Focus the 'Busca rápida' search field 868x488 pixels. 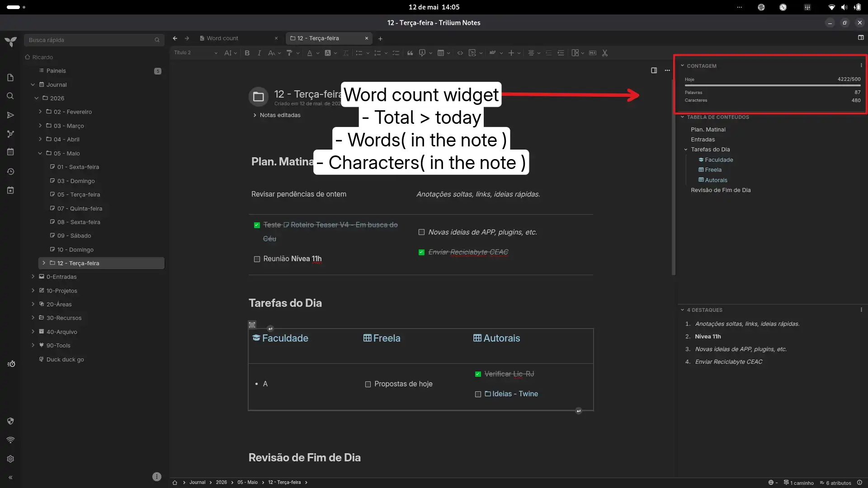point(94,40)
